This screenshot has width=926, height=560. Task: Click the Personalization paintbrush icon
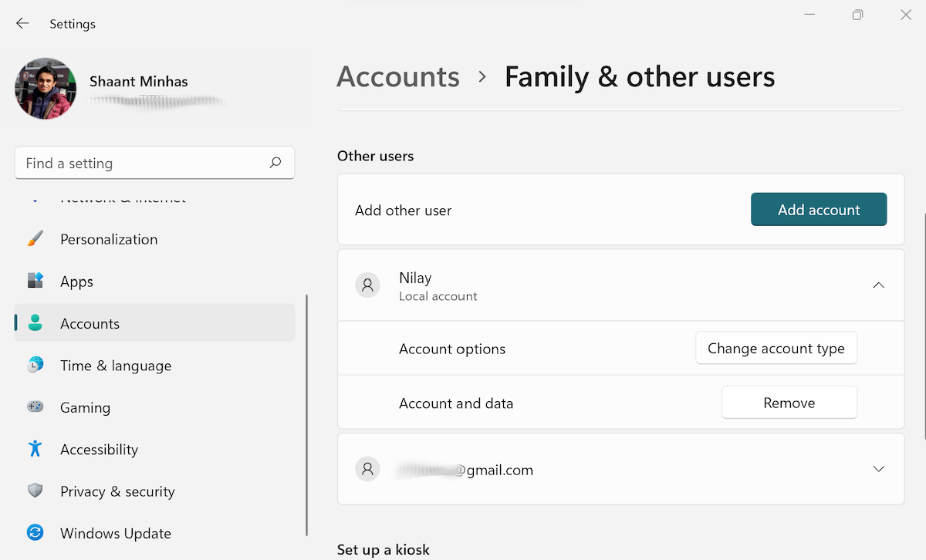pos(35,239)
